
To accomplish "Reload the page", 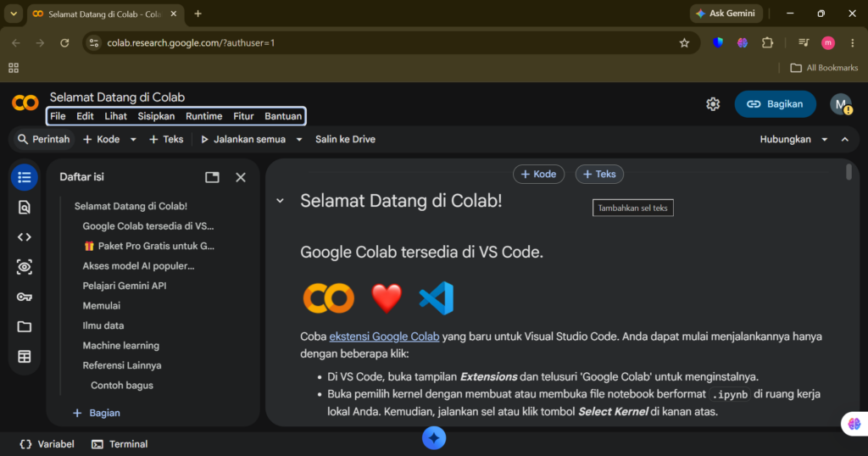I will 64,42.
